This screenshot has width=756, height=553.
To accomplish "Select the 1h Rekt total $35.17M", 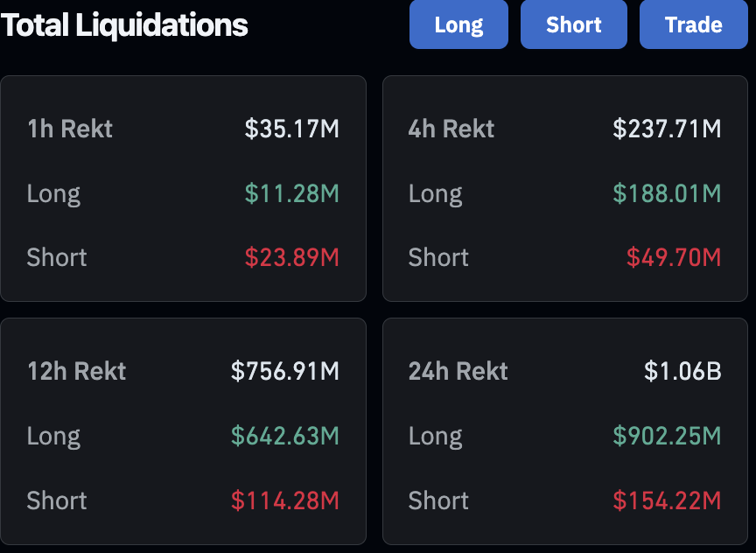I will [x=291, y=129].
